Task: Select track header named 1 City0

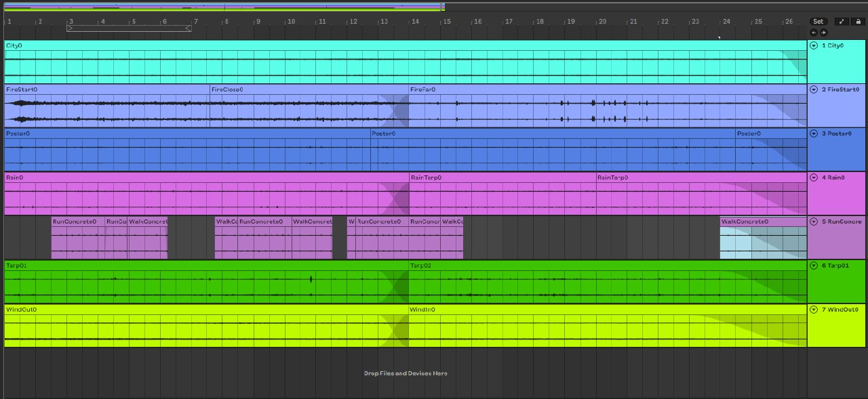Action: tap(837, 62)
